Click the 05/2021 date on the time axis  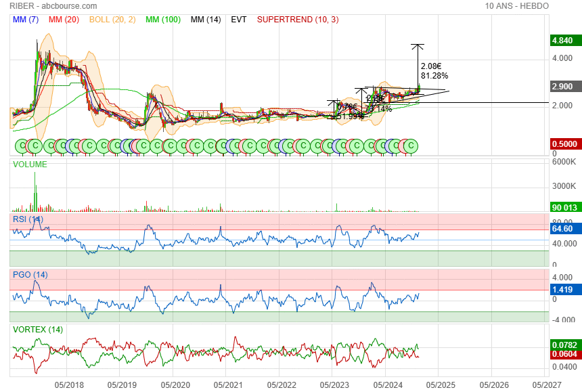pyautogui.click(x=228, y=385)
